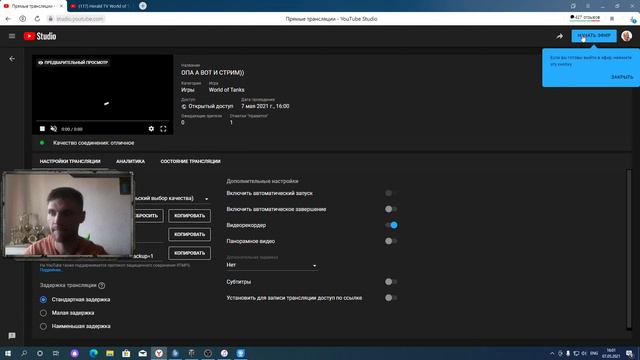This screenshot has height=360, width=640.
Task: Open Mail app from taskbar
Action: tap(142, 353)
